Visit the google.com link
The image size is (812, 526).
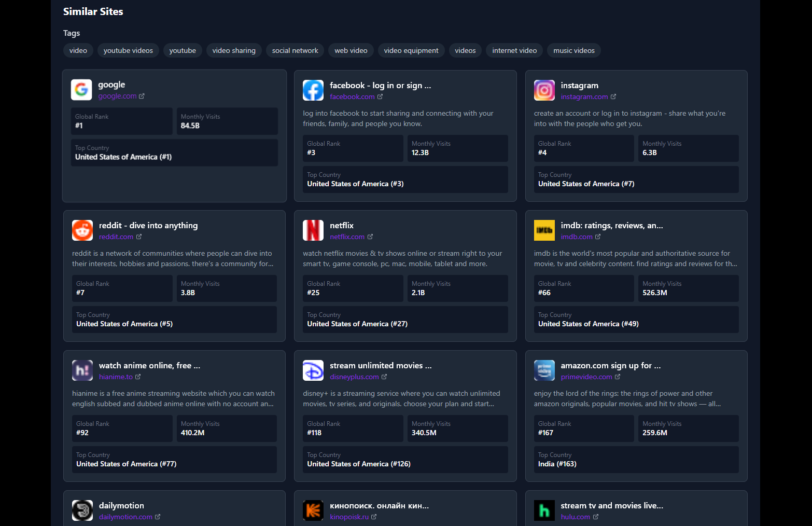click(x=117, y=96)
